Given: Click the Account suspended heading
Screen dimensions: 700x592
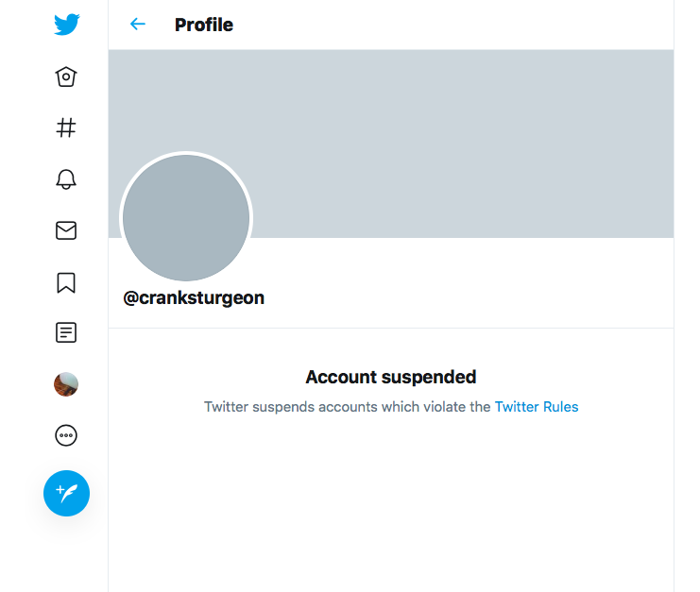Looking at the screenshot, I should (391, 378).
